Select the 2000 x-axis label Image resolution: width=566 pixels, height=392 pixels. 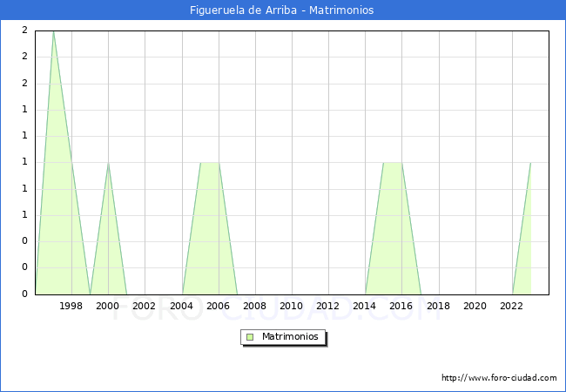pyautogui.click(x=108, y=306)
